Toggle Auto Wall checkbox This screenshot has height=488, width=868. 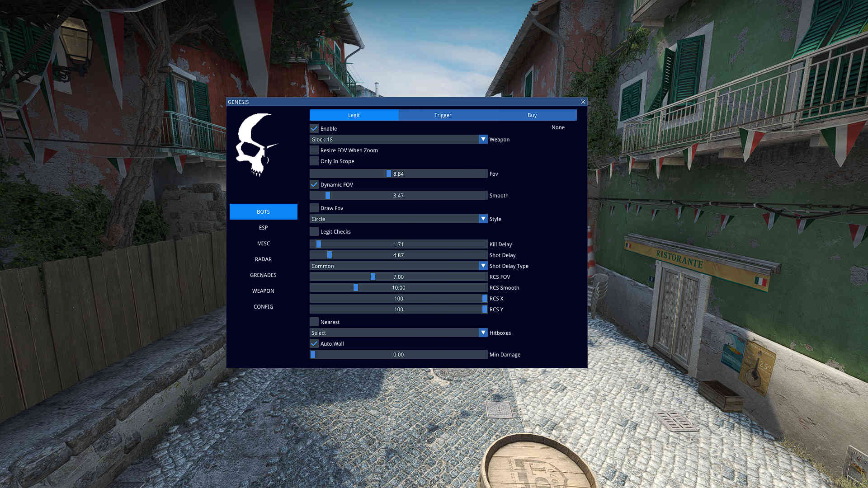(x=314, y=343)
